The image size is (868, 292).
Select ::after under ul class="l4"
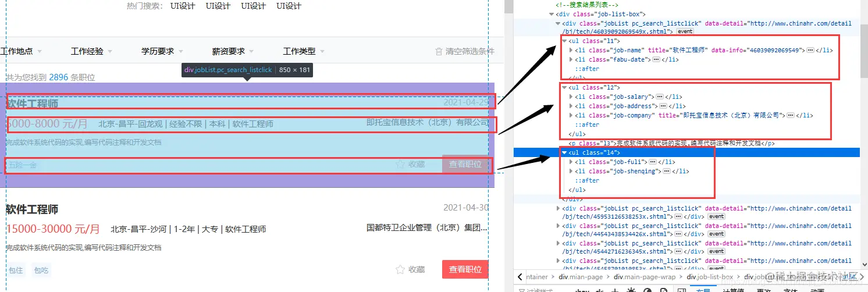[587, 180]
